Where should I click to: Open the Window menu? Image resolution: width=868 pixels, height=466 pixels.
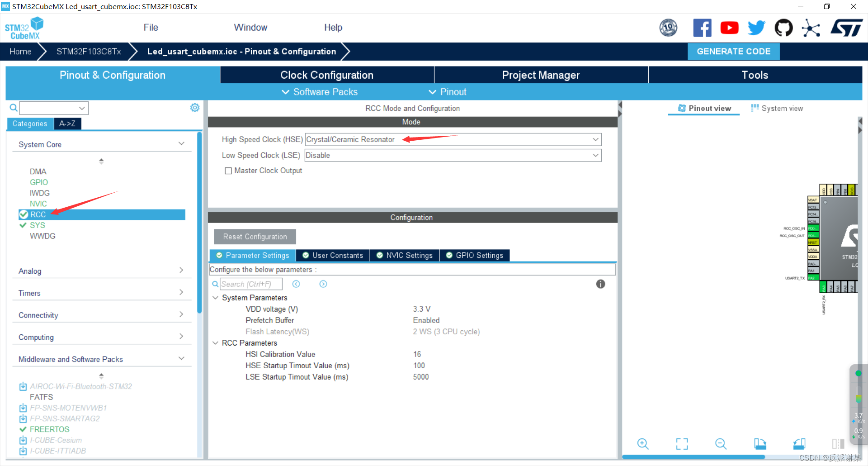click(x=250, y=28)
